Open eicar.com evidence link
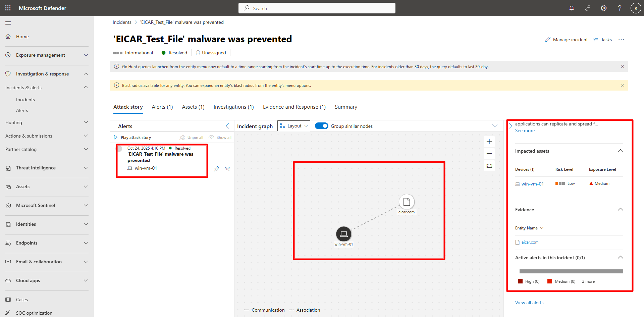The image size is (644, 317). 530,242
